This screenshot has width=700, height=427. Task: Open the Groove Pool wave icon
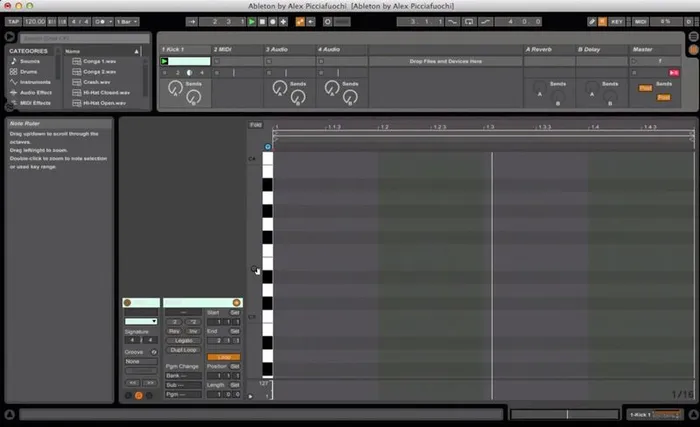click(x=9, y=106)
